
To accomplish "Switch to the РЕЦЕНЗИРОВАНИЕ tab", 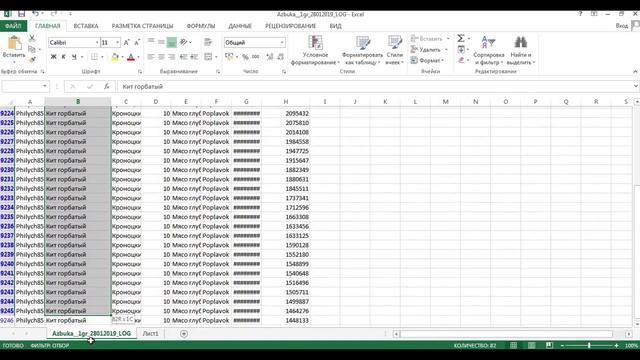I will 291,26.
